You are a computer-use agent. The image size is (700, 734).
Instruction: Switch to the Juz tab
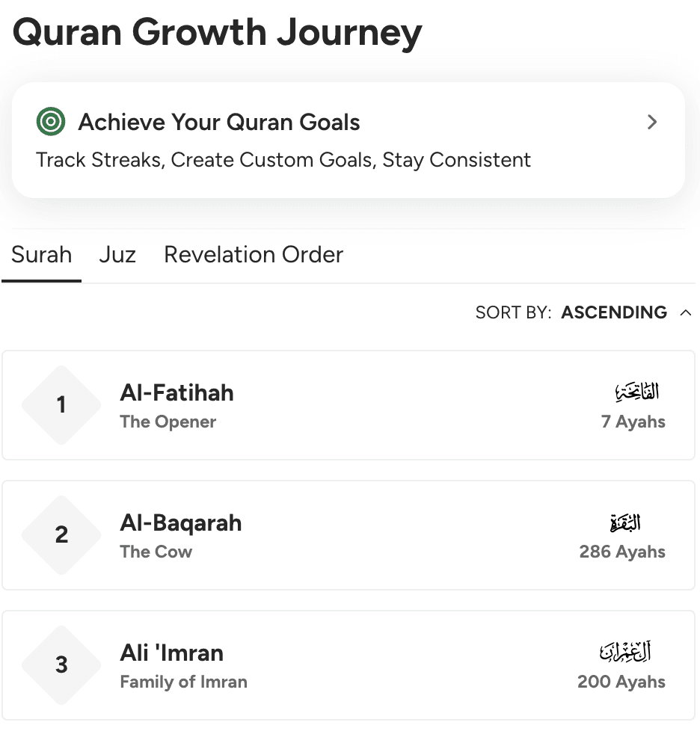point(117,255)
